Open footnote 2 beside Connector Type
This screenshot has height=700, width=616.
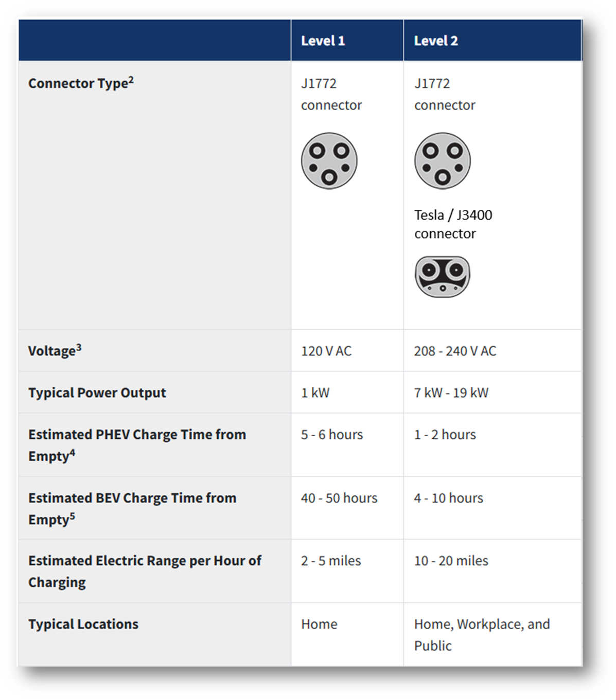pyautogui.click(x=131, y=80)
